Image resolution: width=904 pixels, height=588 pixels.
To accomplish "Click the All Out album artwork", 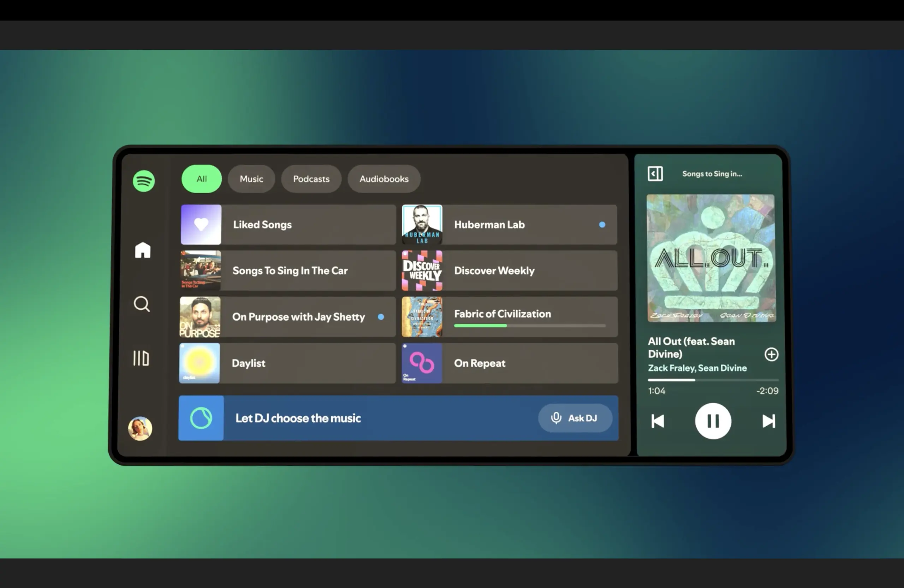I will point(711,258).
